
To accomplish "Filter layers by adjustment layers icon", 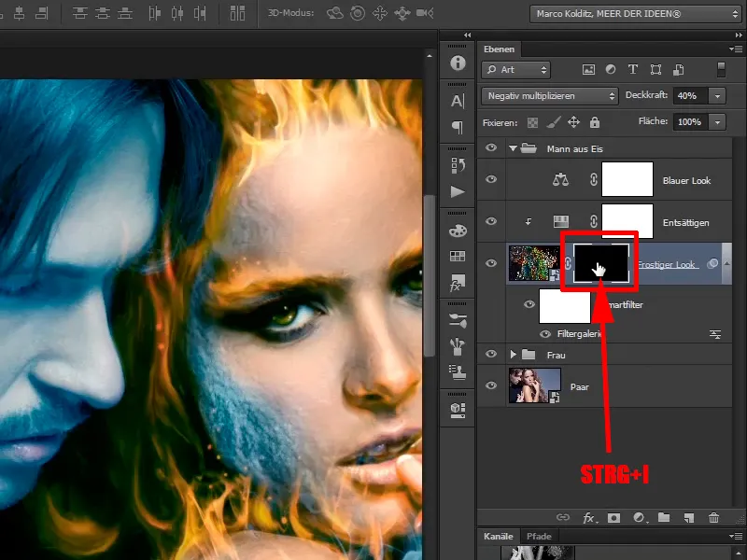I will 611,69.
